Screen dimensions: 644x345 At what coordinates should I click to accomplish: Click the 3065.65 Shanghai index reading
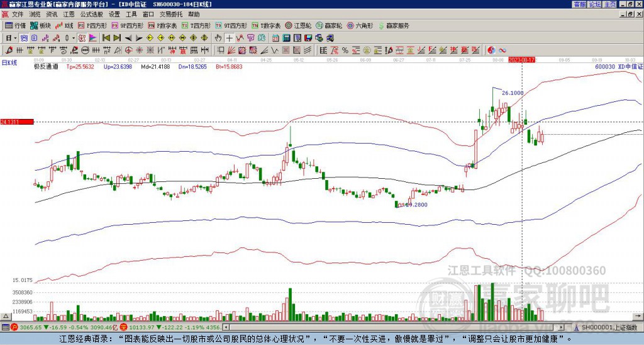click(31, 327)
